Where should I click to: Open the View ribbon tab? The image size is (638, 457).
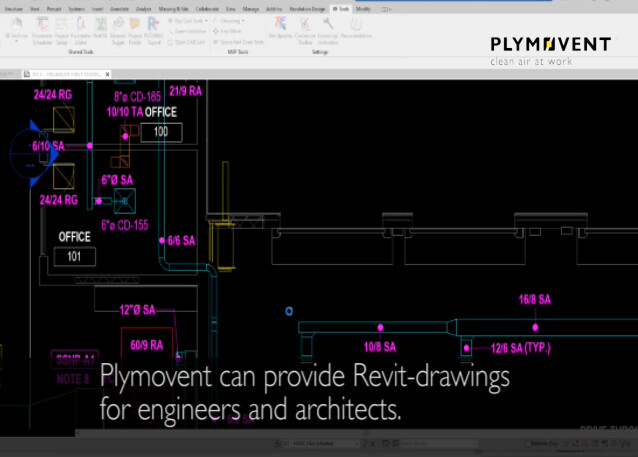pyautogui.click(x=231, y=9)
